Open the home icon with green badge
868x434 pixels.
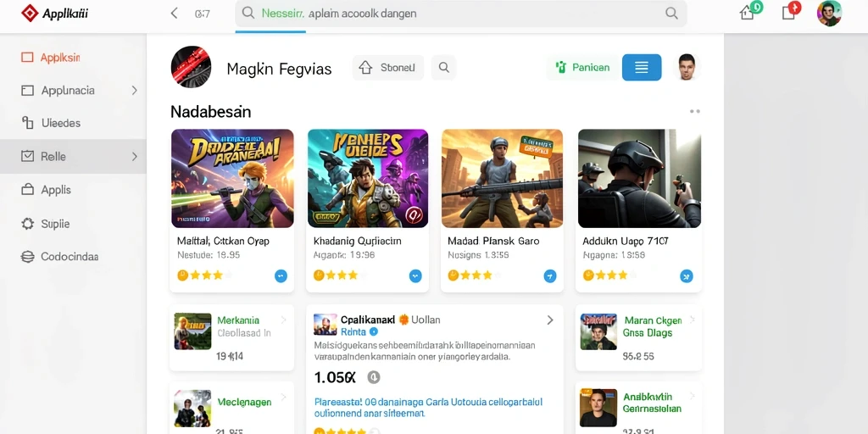[x=748, y=12]
